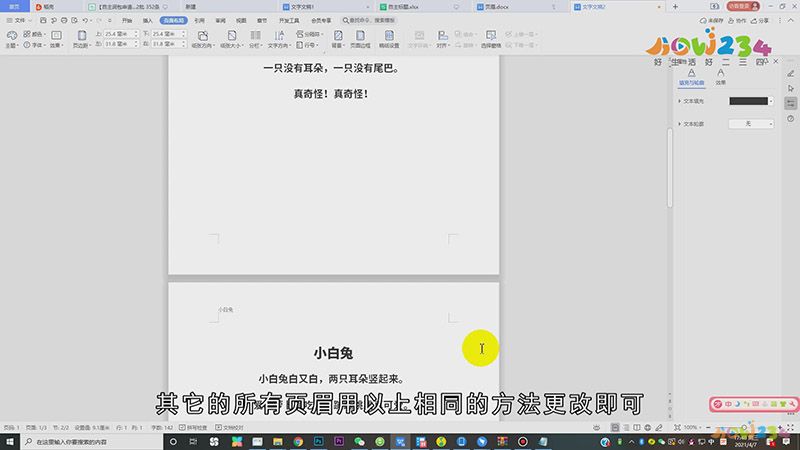Click the save icon in quick toolbar
The width and height of the screenshot is (800, 450).
(x=43, y=20)
